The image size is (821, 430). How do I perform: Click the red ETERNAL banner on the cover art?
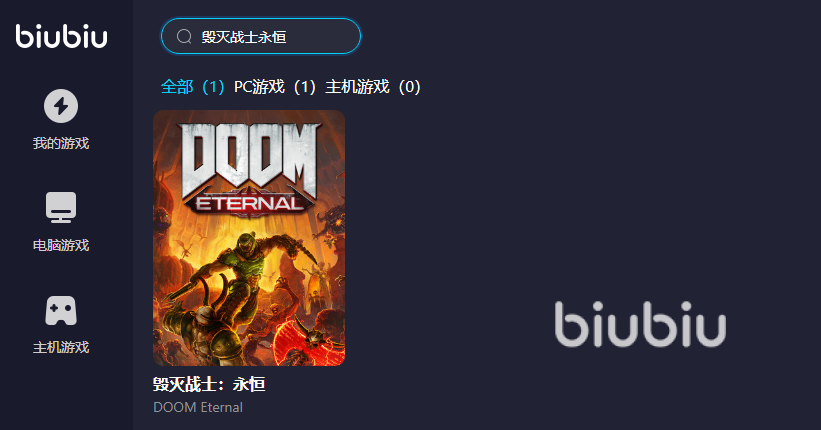tap(249, 203)
